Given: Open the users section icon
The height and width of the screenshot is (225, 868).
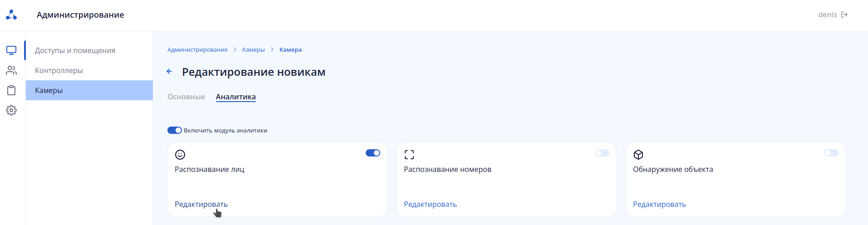Looking at the screenshot, I should pos(11,70).
